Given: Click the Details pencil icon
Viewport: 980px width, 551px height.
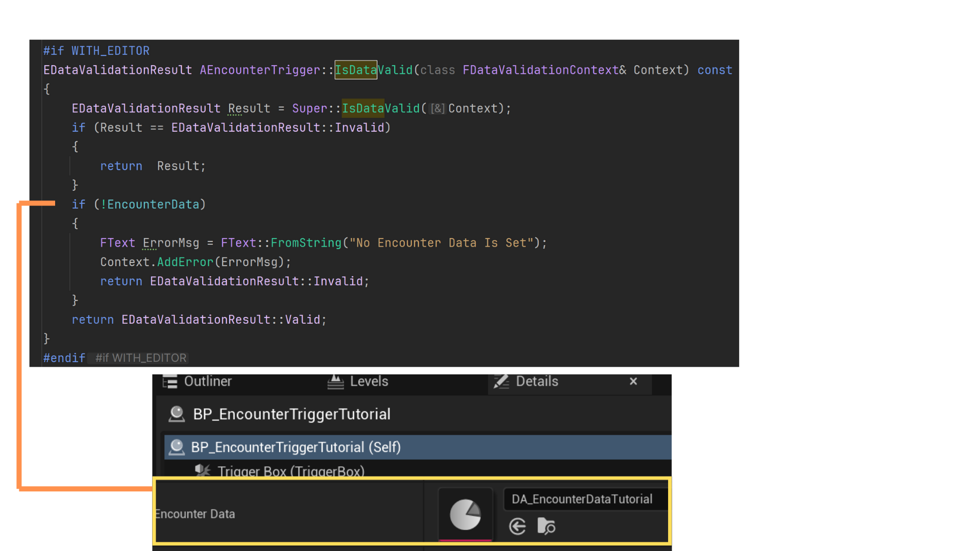Looking at the screenshot, I should pos(501,382).
